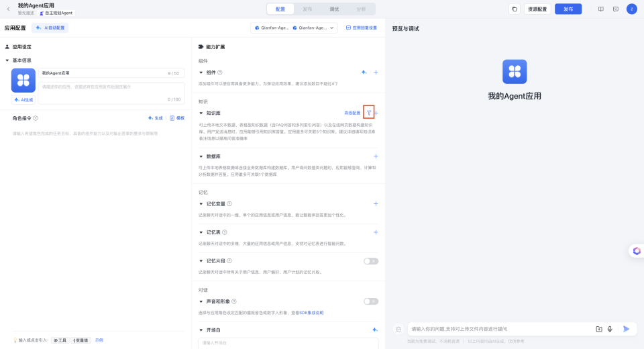
Task: Click the AI生成 button under logo
Action: [x=23, y=100]
